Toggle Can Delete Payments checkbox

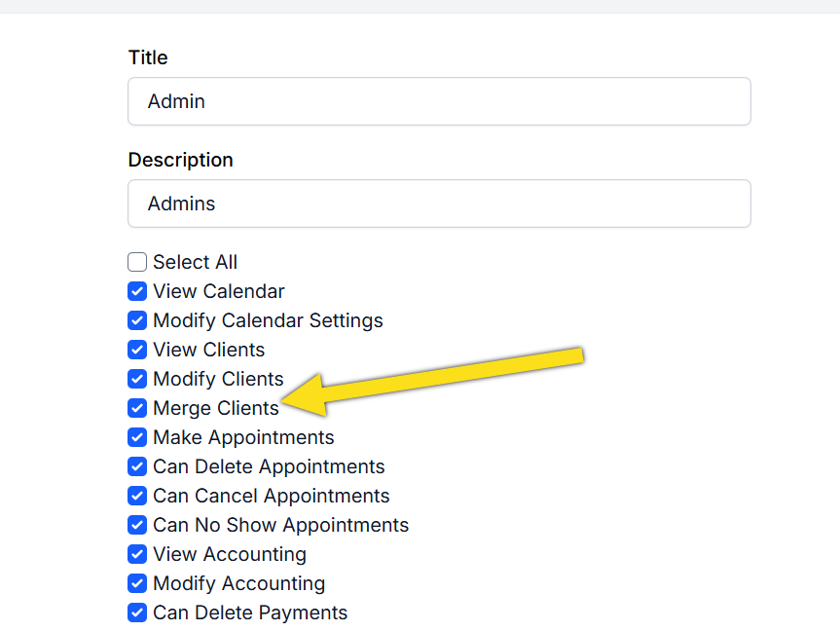(137, 612)
